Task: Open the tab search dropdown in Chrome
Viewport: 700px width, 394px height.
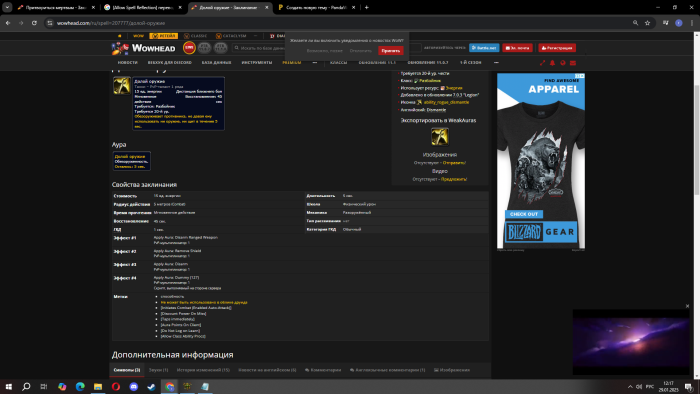Action: tap(7, 7)
